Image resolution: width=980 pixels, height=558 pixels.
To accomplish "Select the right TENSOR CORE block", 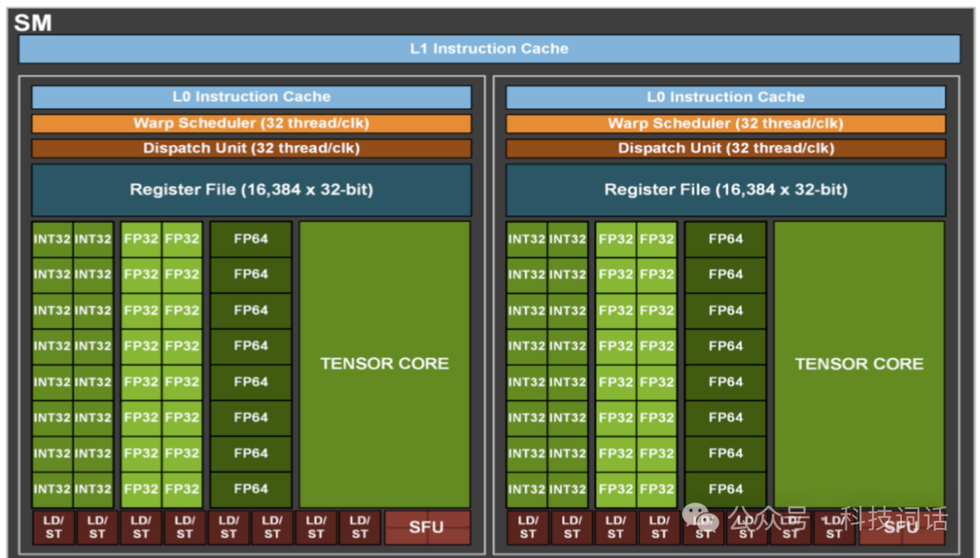I will click(x=858, y=363).
